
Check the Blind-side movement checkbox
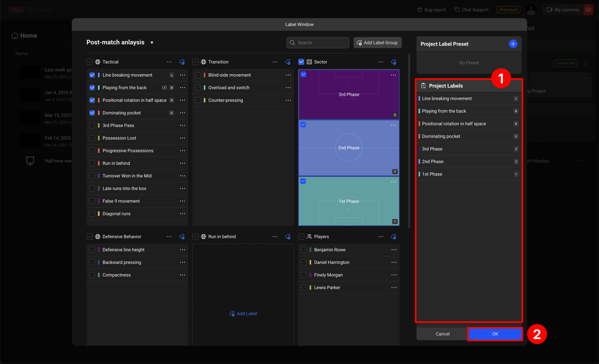pyautogui.click(x=198, y=75)
